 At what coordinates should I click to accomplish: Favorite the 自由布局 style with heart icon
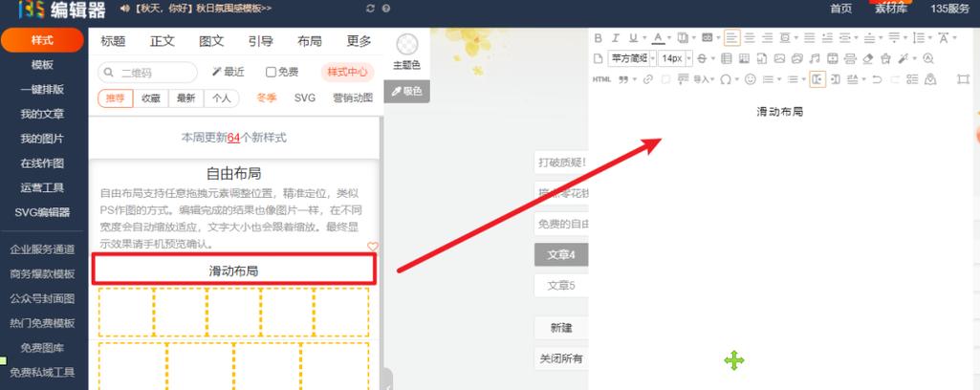pos(373,247)
